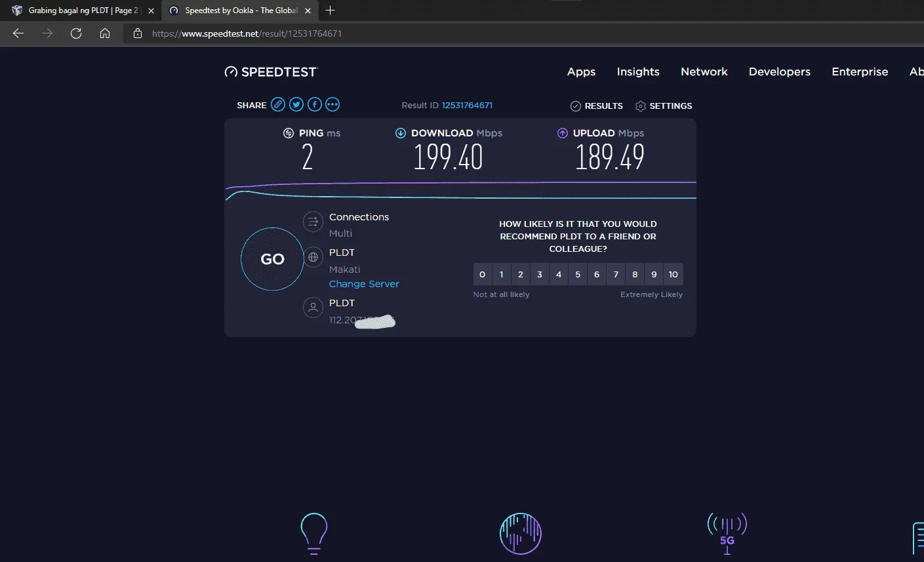
Task: Rate recommendation 6
Action: tap(597, 274)
